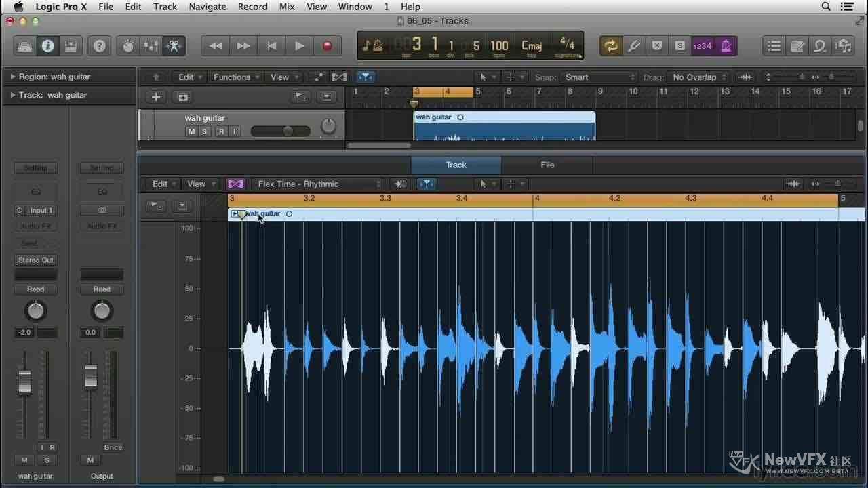Open tracks area Edit menu
The width and height of the screenshot is (868, 488).
(x=189, y=77)
